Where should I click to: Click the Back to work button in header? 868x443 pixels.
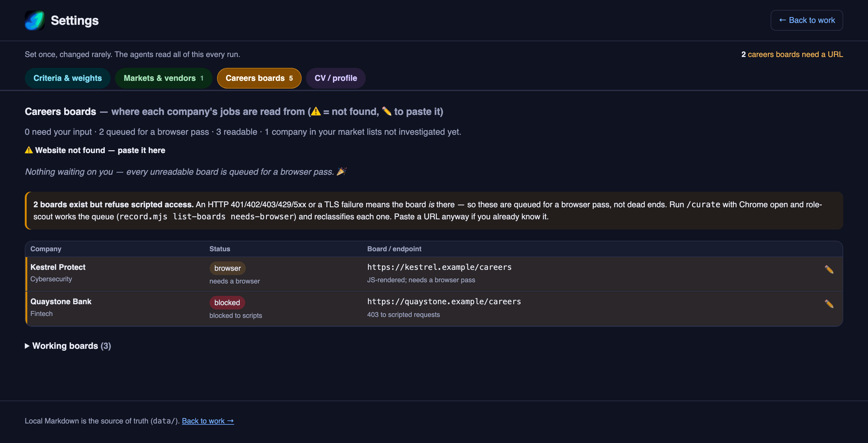click(x=807, y=20)
